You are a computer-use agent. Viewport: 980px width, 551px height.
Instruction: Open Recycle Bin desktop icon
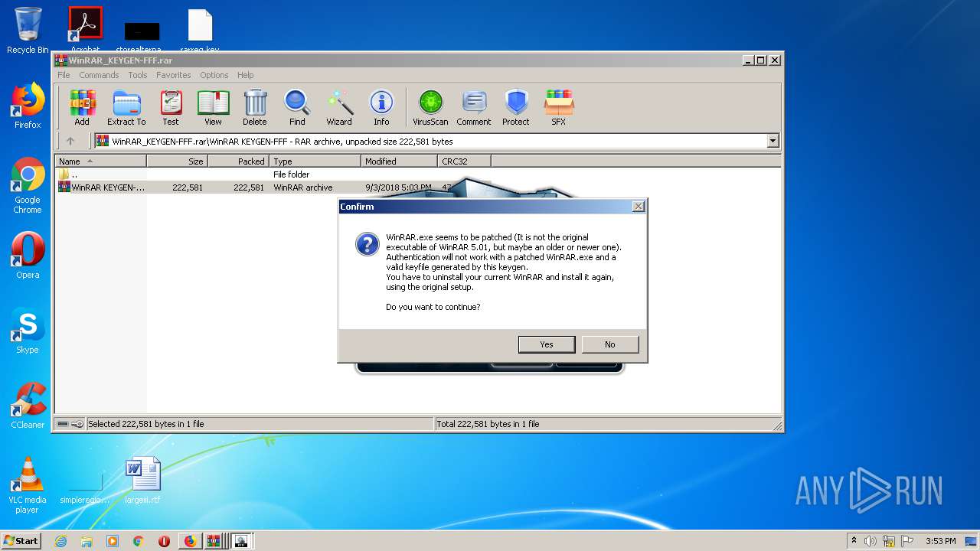(x=28, y=30)
